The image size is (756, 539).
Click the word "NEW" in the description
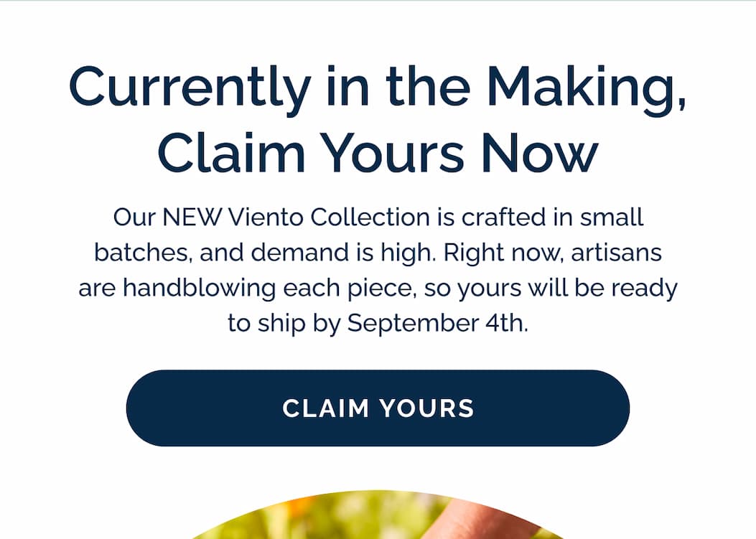coord(192,217)
